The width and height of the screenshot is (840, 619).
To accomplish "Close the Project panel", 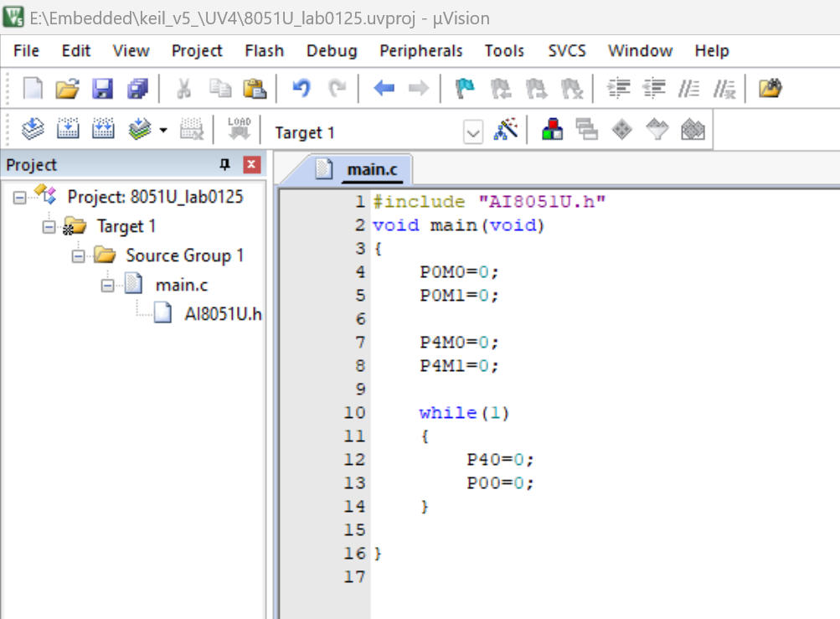I will 251,164.
